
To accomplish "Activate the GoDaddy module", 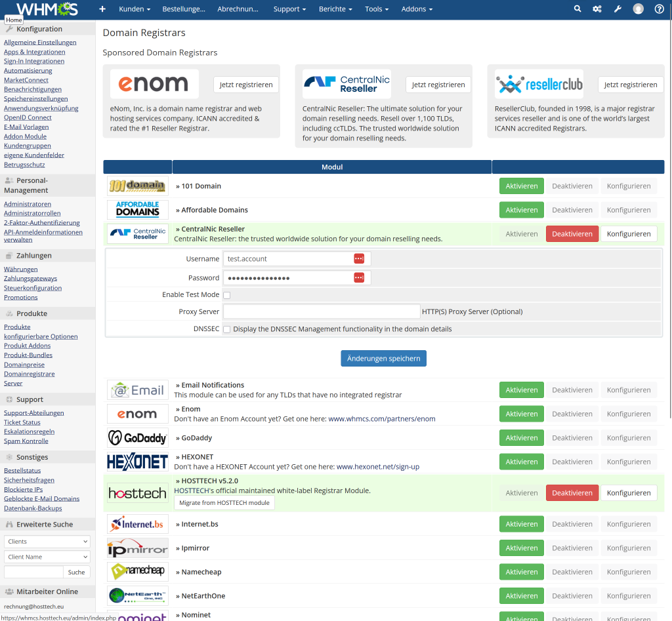I will pyautogui.click(x=522, y=437).
